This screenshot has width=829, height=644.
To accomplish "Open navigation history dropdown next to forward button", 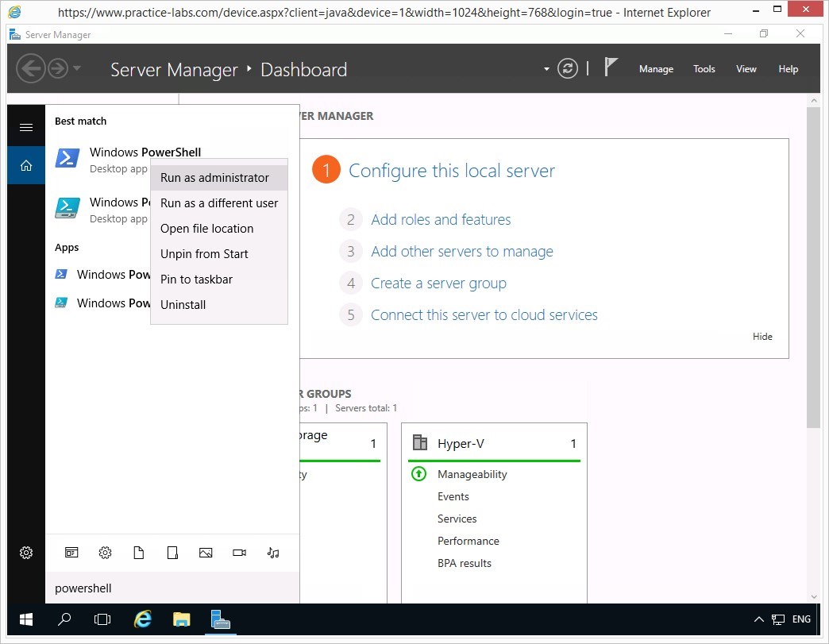I will pos(77,69).
